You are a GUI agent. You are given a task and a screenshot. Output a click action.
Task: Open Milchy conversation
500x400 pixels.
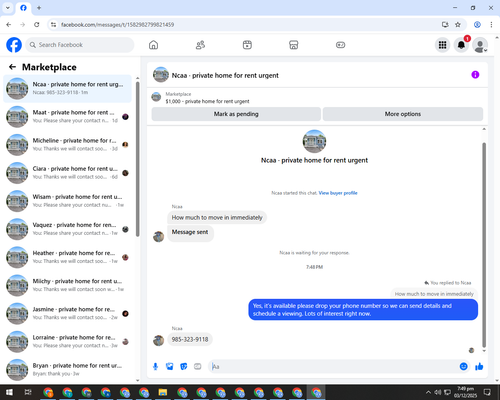pos(67,285)
